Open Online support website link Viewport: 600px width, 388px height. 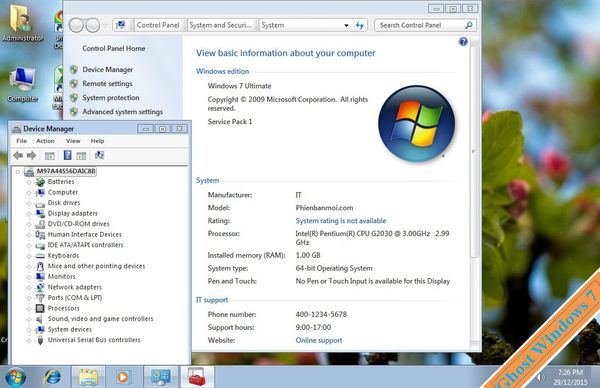click(319, 340)
